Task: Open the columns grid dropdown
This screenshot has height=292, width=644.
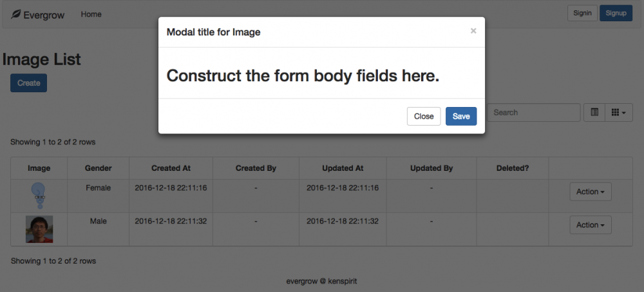Action: click(x=618, y=112)
